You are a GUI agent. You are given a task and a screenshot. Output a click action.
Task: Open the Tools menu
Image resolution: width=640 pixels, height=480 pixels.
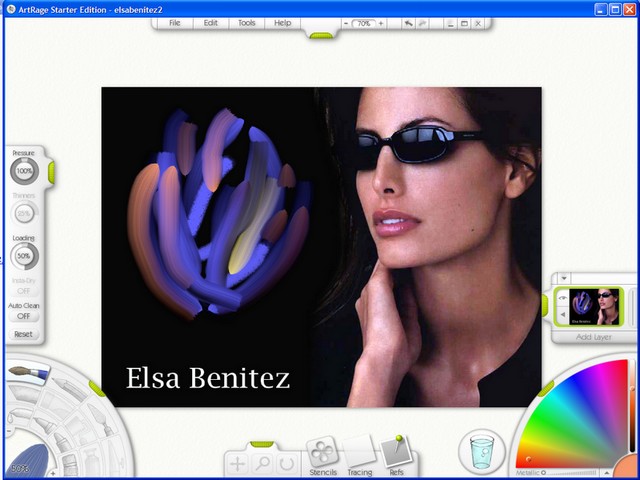click(x=247, y=23)
